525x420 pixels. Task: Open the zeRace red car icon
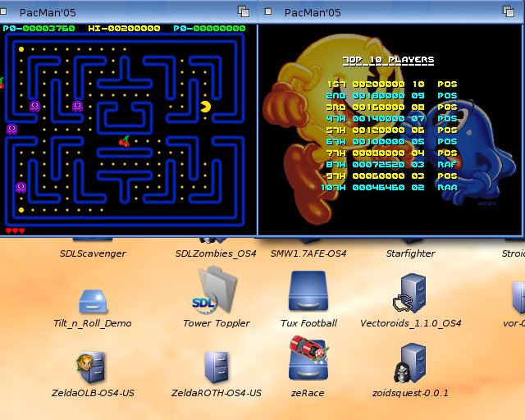point(308,358)
